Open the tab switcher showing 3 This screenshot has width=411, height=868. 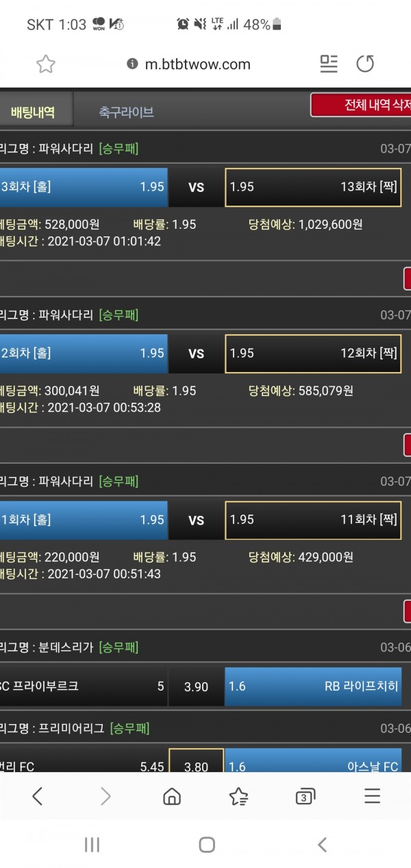click(305, 795)
